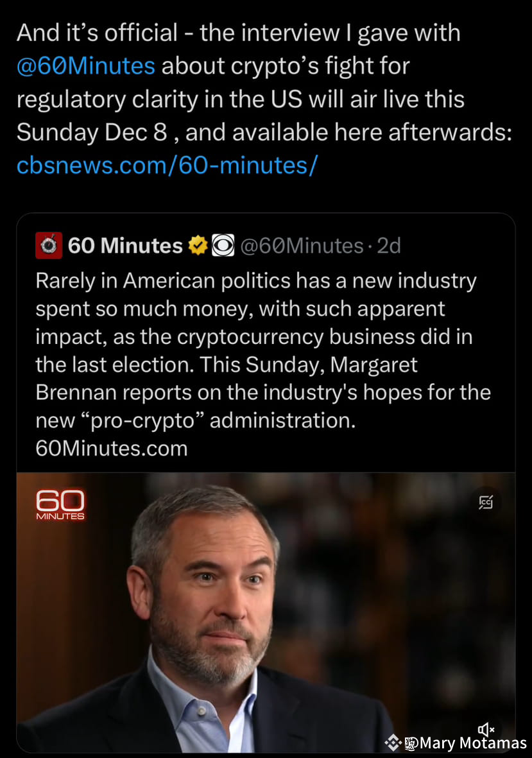
Task: Open the cbsnews.com/60-minutes/ link
Action: tap(167, 166)
